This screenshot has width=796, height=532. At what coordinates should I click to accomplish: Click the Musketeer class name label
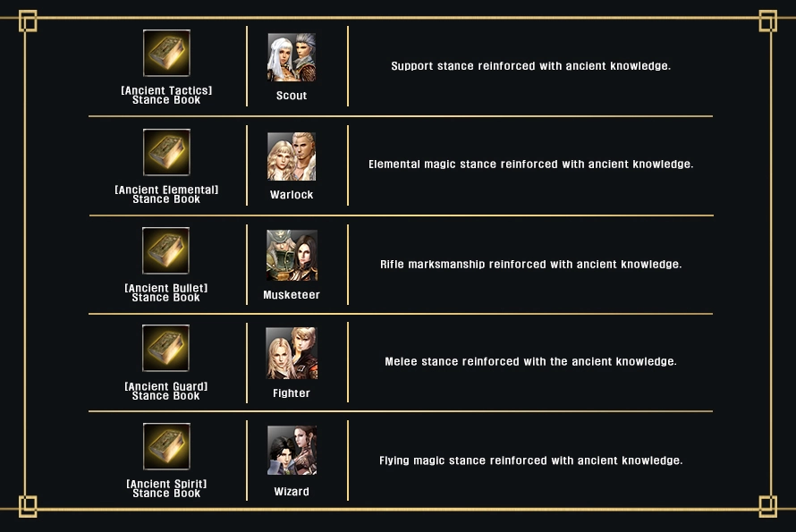(x=292, y=294)
